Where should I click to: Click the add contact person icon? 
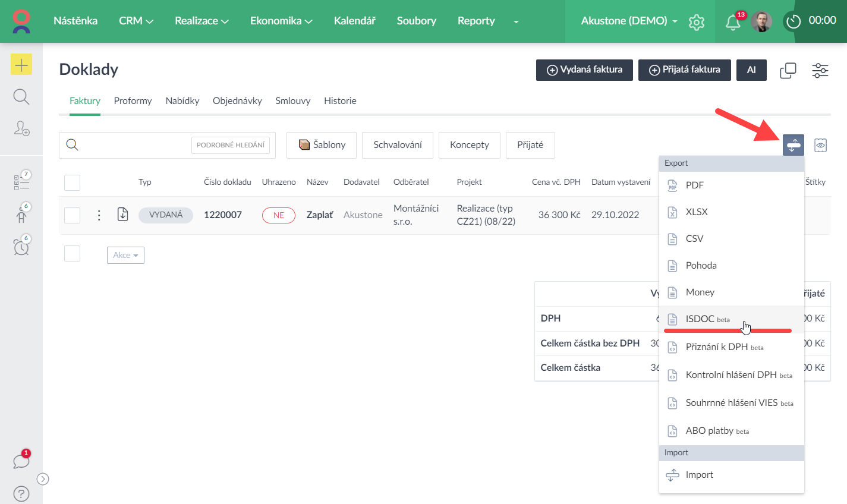point(21,128)
